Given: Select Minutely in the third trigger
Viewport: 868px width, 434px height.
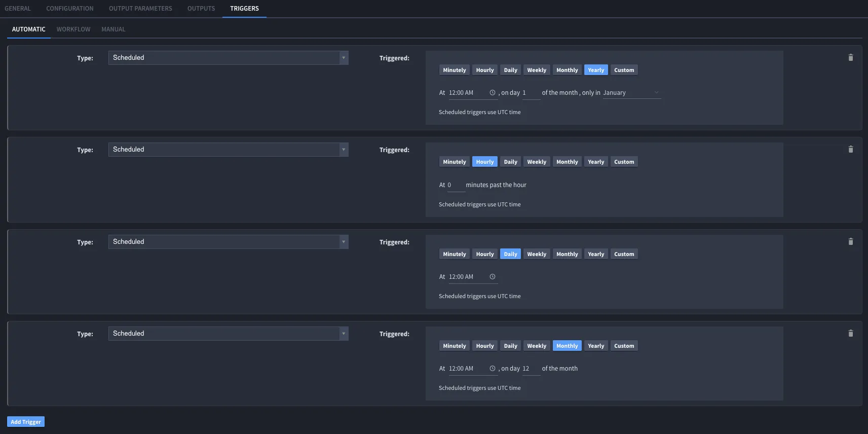Looking at the screenshot, I should [455, 254].
